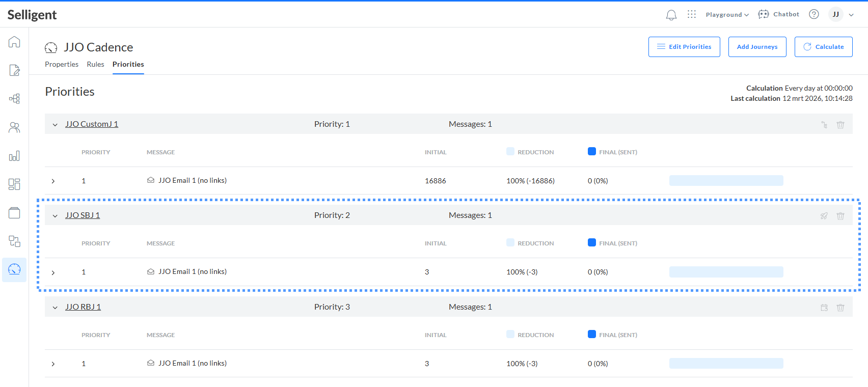Open the JJO SBJ 1 journey link
Image resolution: width=868 pixels, height=387 pixels.
tap(83, 215)
